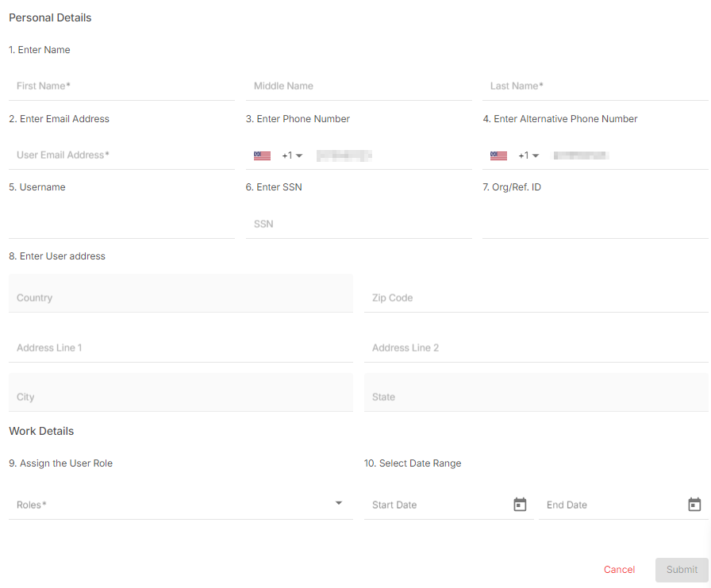
Task: Click the Username input field
Action: click(121, 224)
